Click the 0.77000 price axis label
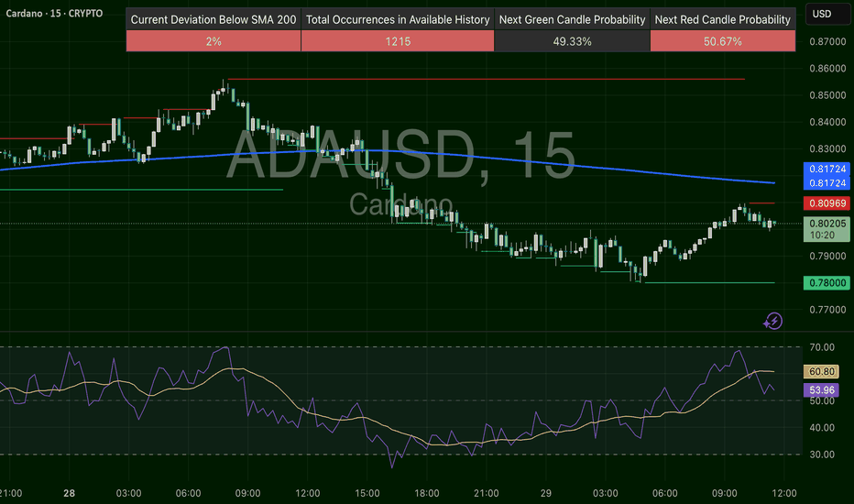This screenshot has width=854, height=504. pos(827,310)
